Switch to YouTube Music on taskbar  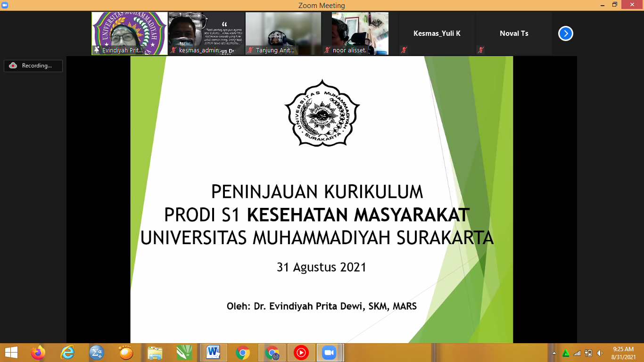coord(301,353)
